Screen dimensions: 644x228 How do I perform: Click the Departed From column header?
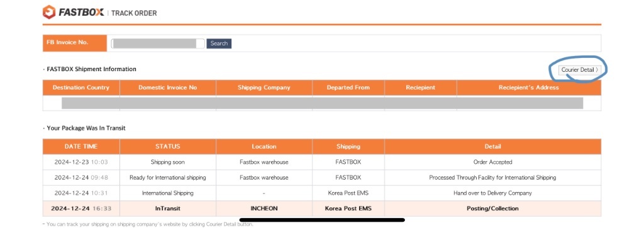click(348, 88)
